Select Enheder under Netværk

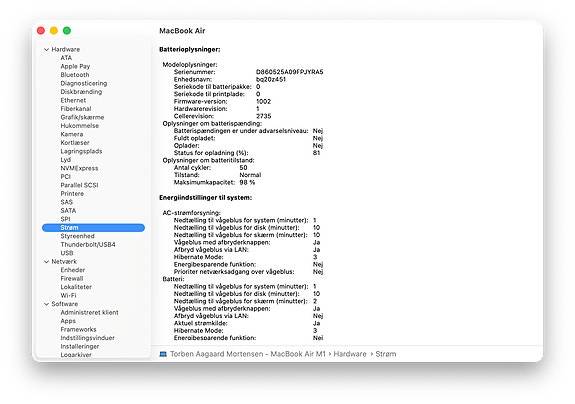(73, 270)
